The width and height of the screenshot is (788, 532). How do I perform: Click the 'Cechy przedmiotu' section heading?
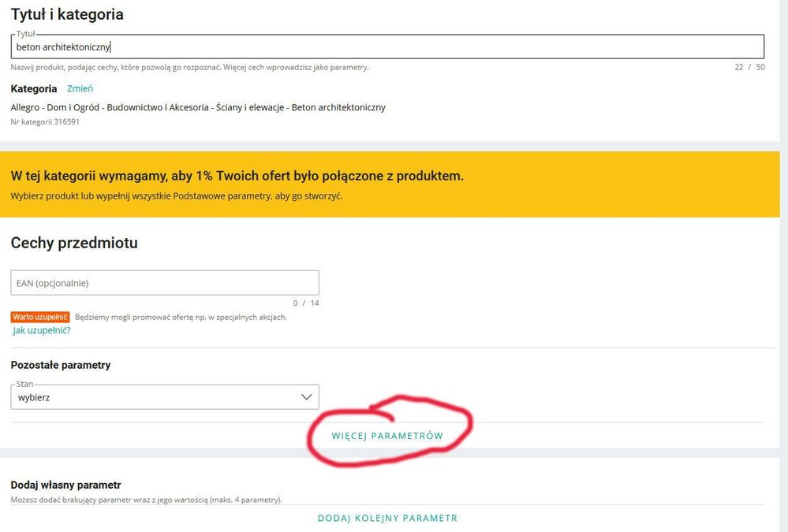pyautogui.click(x=74, y=244)
